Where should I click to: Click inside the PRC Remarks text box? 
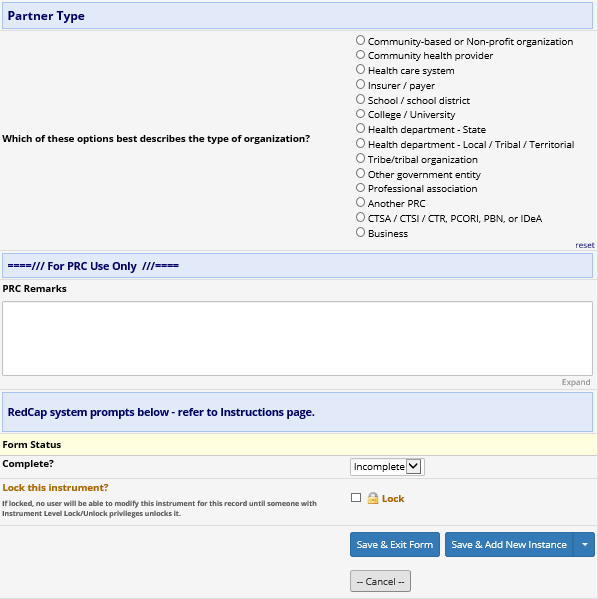click(297, 338)
